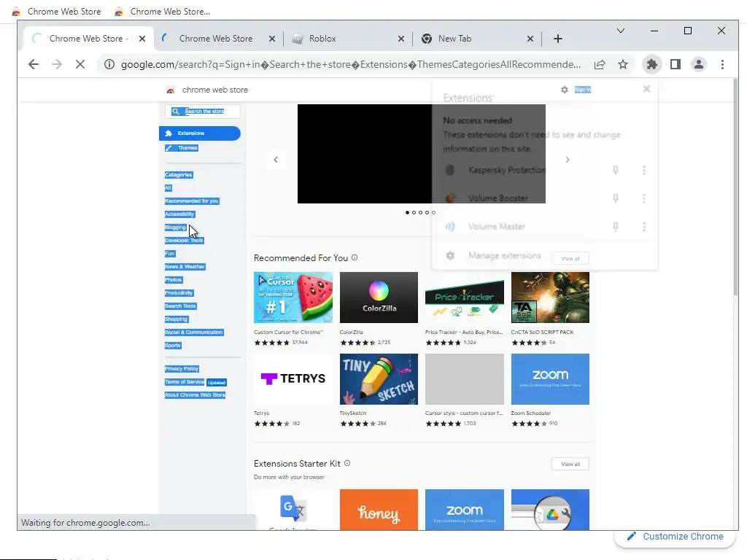This screenshot has height=560, width=747.
Task: Share this page via the share icon
Action: tap(600, 64)
